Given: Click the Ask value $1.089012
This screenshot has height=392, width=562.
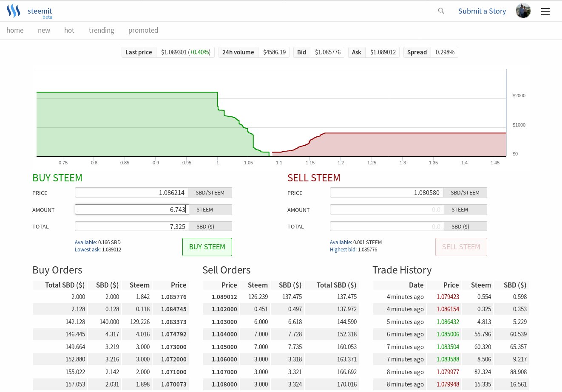Looking at the screenshot, I should point(383,52).
